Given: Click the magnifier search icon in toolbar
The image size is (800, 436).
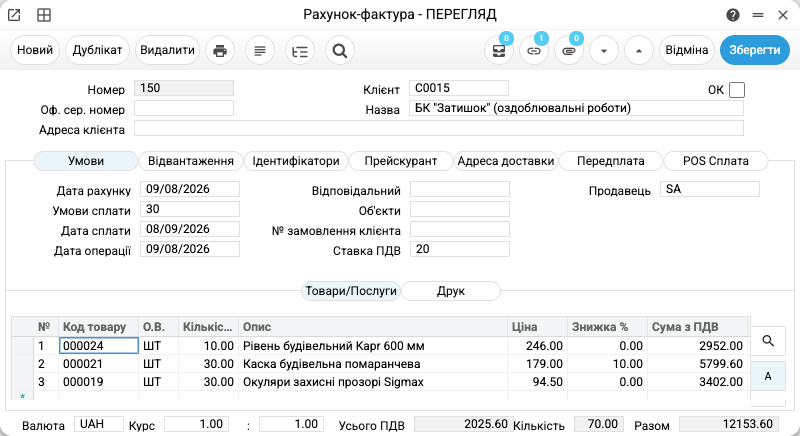Looking at the screenshot, I should point(340,50).
